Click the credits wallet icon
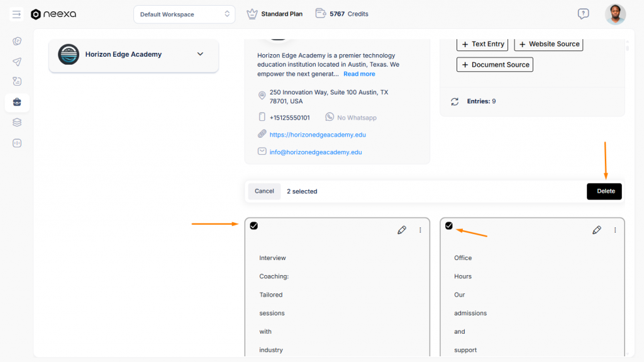The height and width of the screenshot is (362, 644). (x=321, y=14)
